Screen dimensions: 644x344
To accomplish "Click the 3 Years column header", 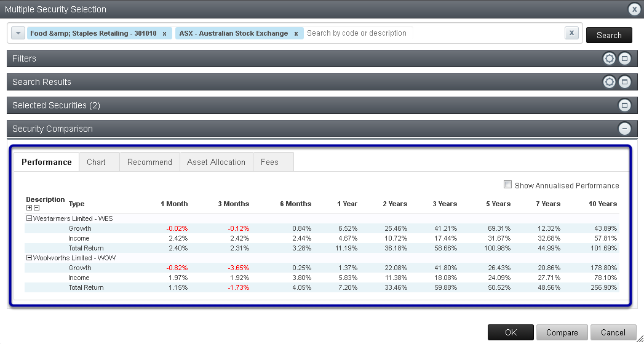I will pos(445,204).
